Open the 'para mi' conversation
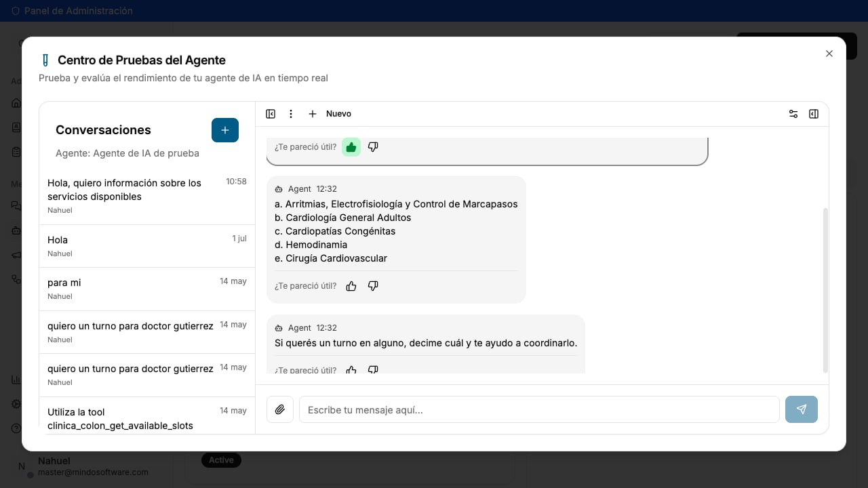Image resolution: width=868 pixels, height=488 pixels. [x=147, y=289]
